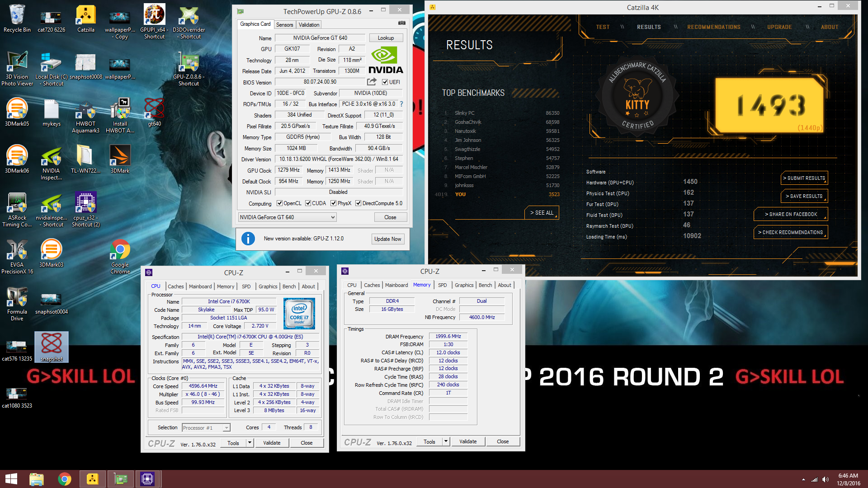The width and height of the screenshot is (868, 488).
Task: Click the Slinky PC leaderboard entry
Action: pos(501,113)
